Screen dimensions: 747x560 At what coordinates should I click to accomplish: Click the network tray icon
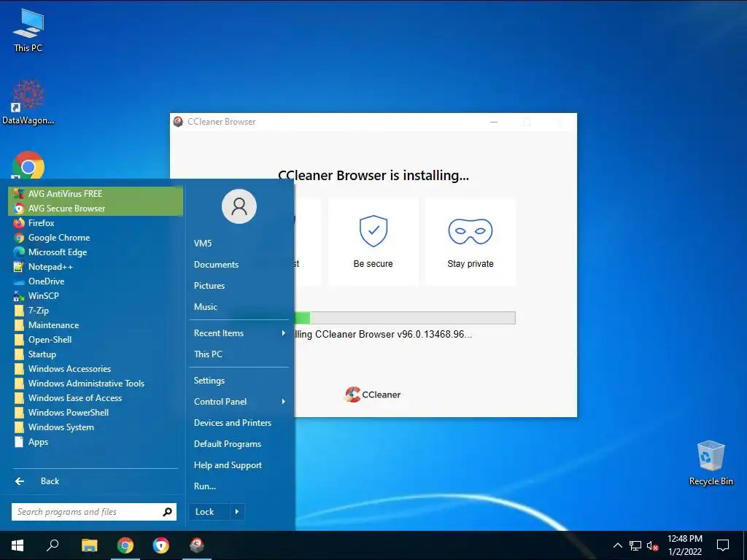[x=635, y=545]
